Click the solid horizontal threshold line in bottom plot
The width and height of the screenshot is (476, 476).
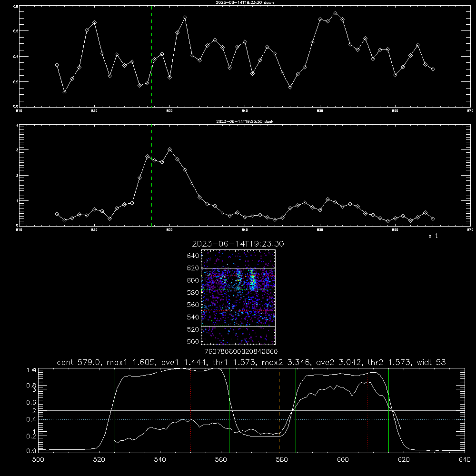[x=251, y=410]
